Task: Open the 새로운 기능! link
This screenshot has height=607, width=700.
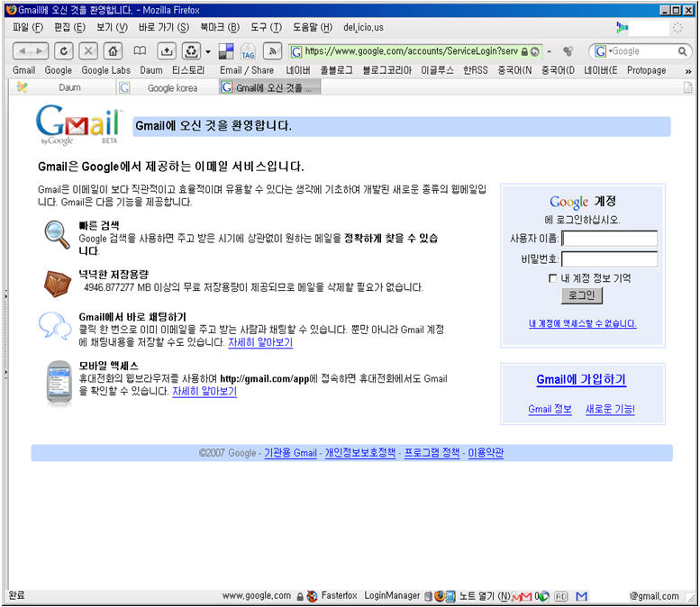Action: point(610,409)
